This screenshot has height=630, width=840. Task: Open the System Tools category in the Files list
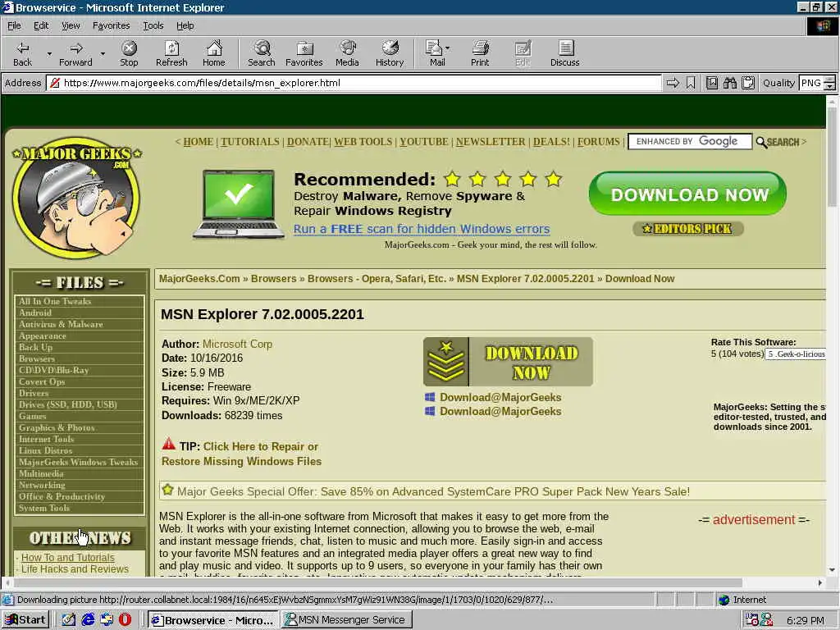coord(44,508)
